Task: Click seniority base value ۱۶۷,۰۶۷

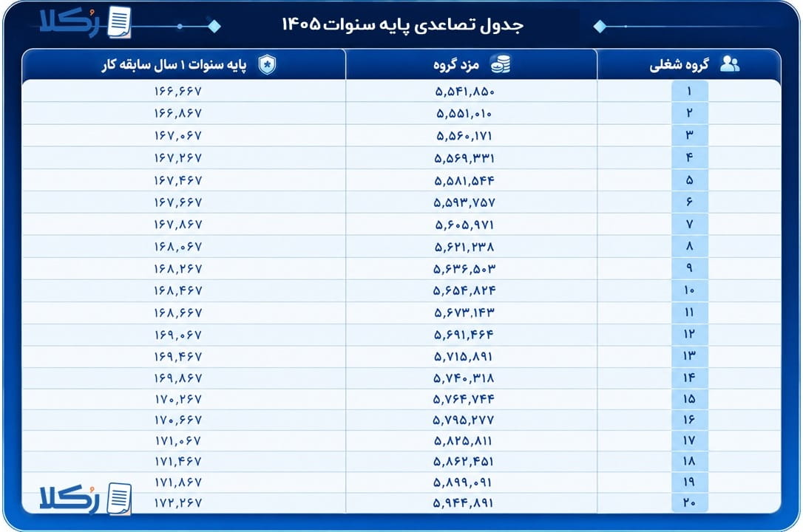Action: [x=178, y=135]
